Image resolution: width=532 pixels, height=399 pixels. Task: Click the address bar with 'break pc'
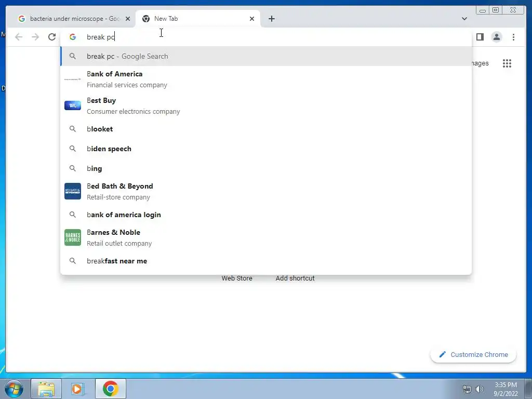(266, 37)
